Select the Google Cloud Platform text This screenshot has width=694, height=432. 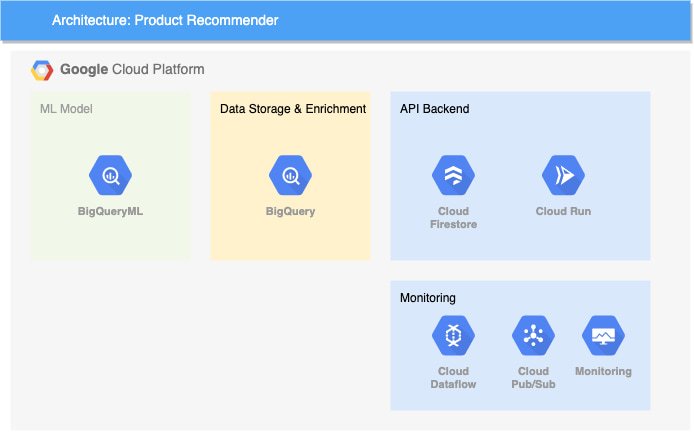[x=132, y=69]
